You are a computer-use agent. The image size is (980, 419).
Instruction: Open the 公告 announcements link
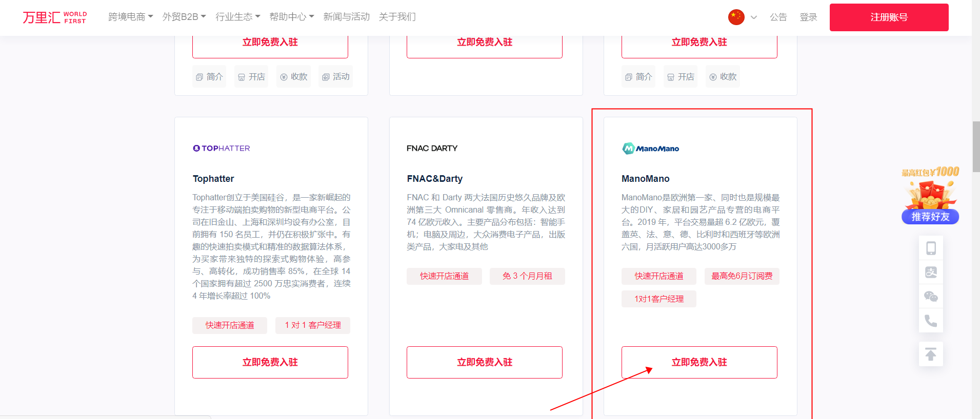778,17
